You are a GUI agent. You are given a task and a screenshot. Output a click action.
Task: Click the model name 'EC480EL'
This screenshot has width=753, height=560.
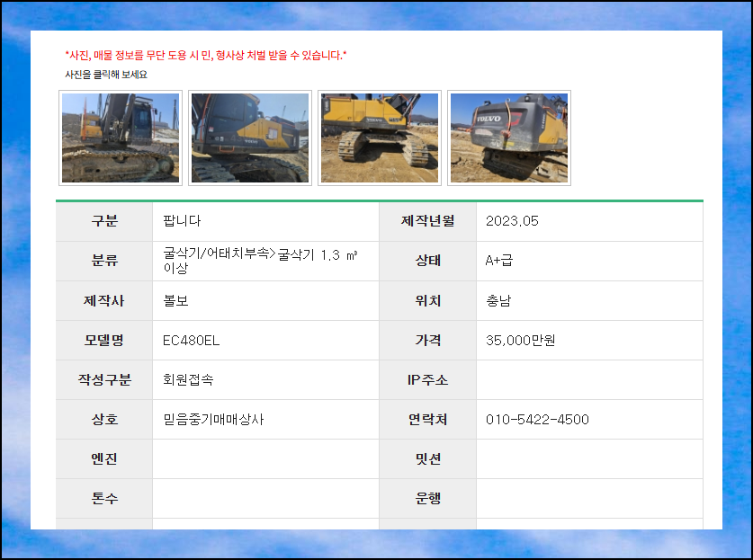coord(191,340)
